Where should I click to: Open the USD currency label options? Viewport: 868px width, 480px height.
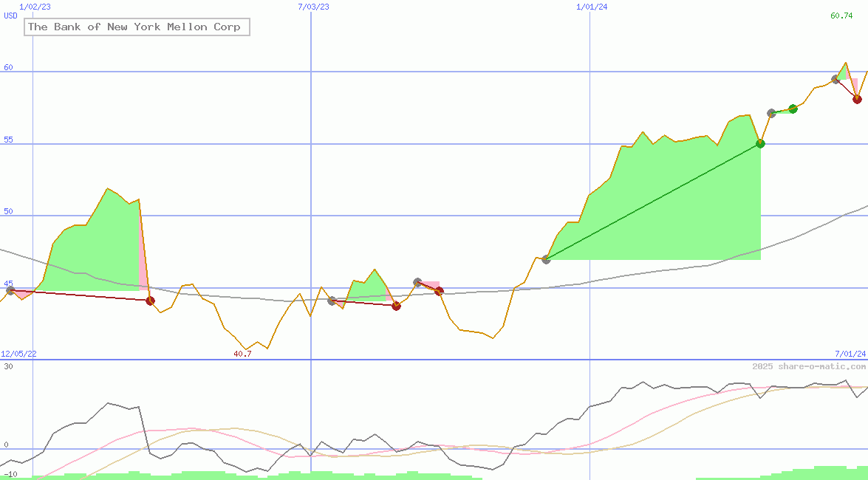click(x=10, y=16)
